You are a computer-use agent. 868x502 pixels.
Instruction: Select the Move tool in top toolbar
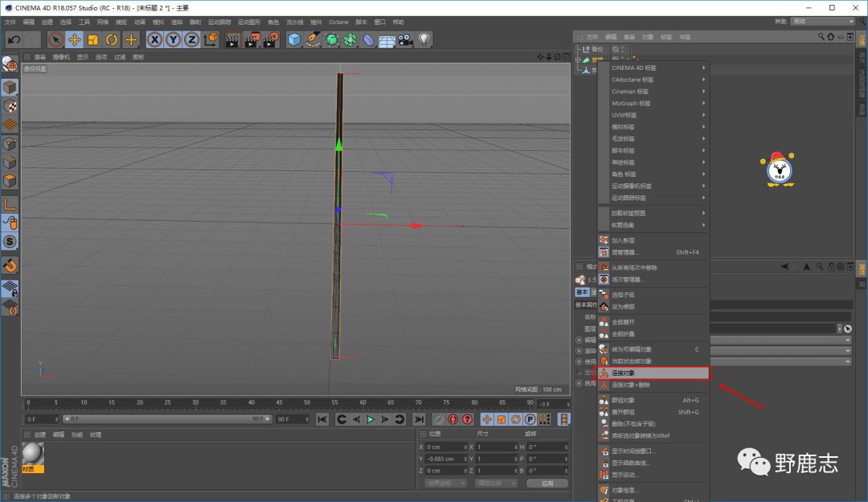75,39
